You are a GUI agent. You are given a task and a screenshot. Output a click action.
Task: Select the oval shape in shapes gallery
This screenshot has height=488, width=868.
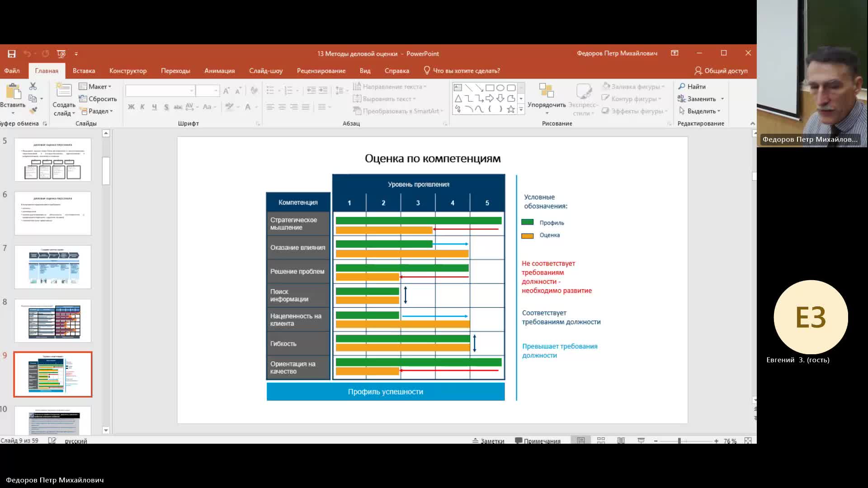[500, 88]
